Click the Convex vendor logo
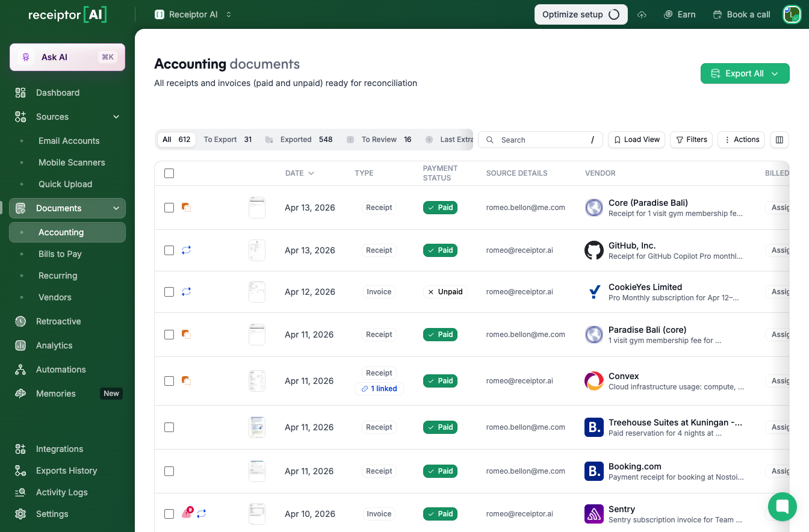This screenshot has width=809, height=532. click(594, 381)
